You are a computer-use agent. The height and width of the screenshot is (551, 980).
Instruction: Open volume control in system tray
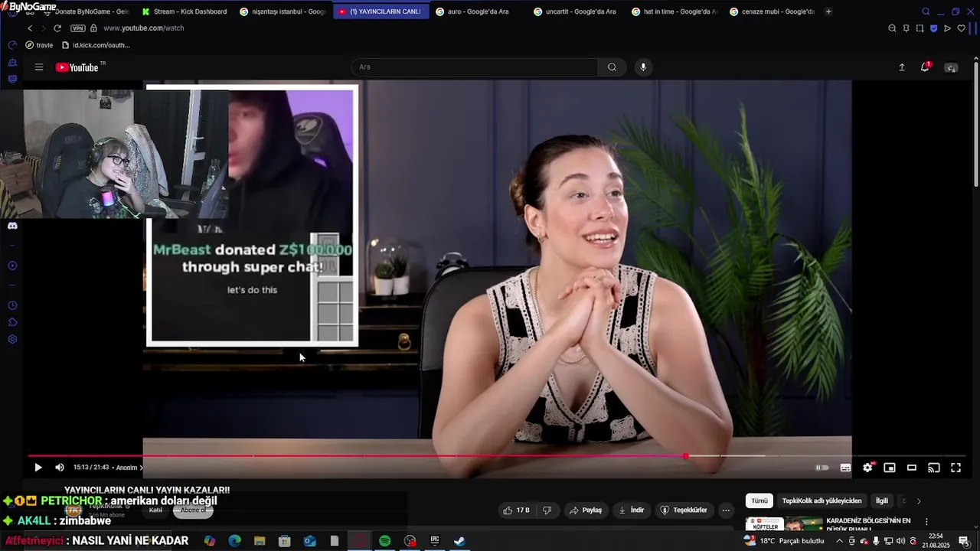coord(902,541)
